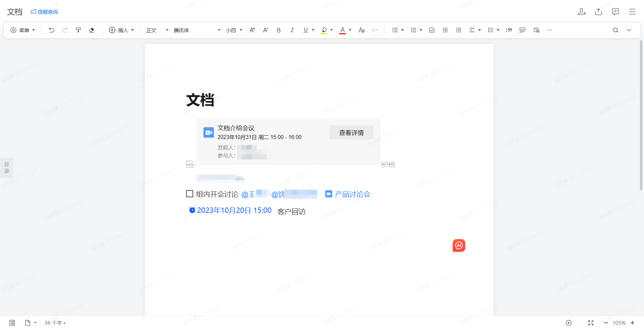The width and height of the screenshot is (644, 329).
Task: Expand font color options arrow
Action: [350, 30]
